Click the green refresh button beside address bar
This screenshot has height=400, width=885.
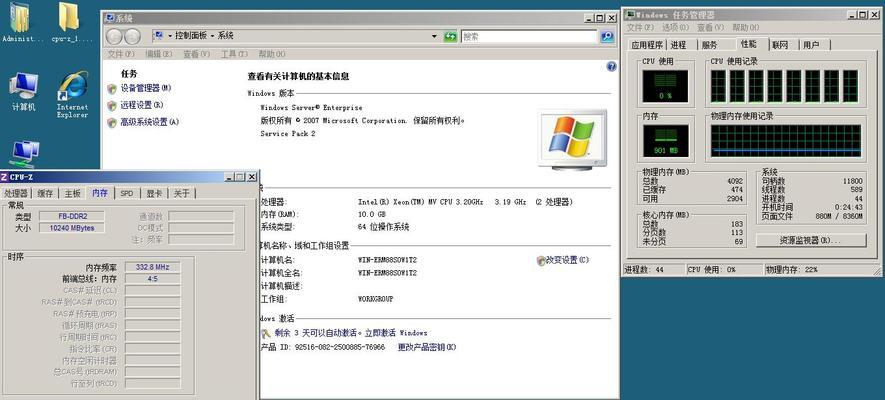pos(450,37)
